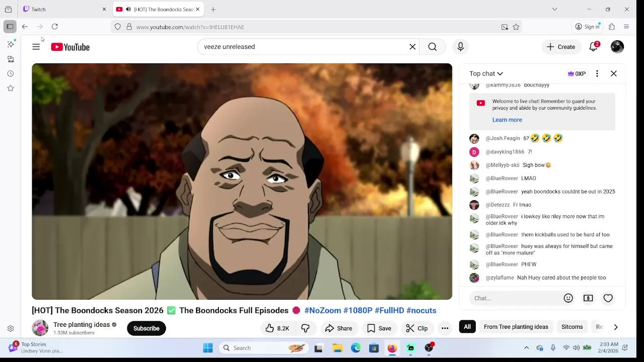Open the YouTube guide hamburger menu

pyautogui.click(x=36, y=47)
